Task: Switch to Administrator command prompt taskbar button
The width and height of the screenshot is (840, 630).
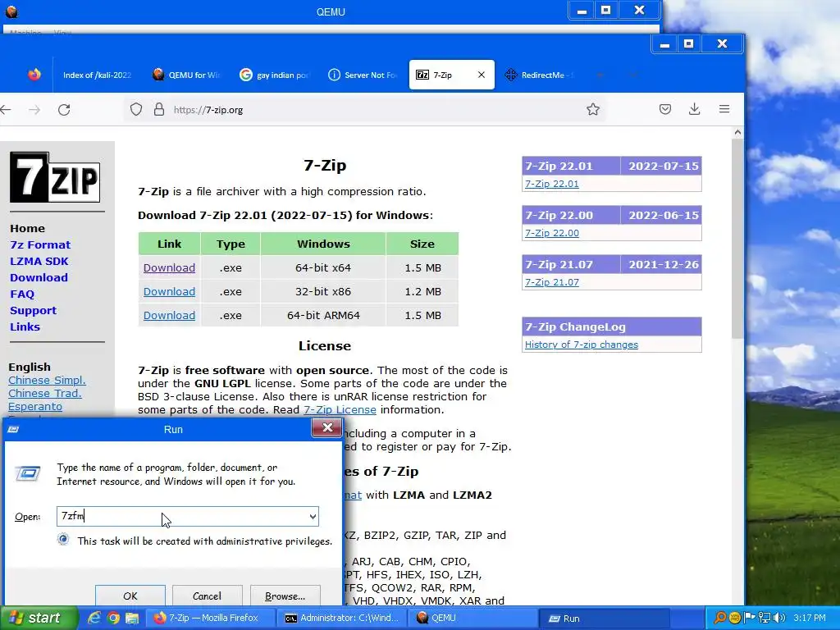Action: click(342, 618)
